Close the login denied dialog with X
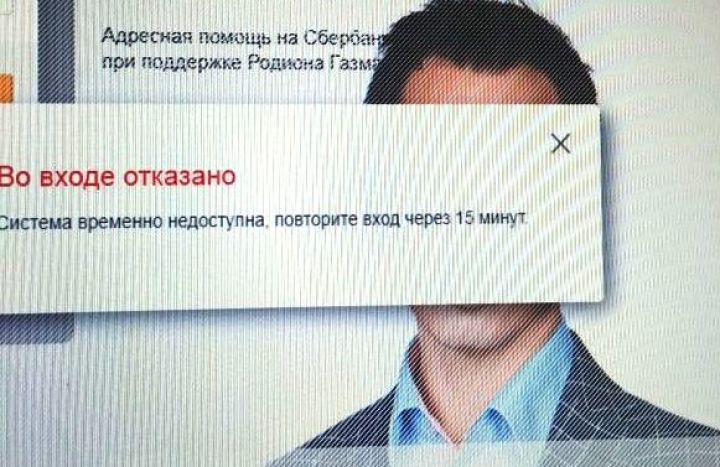 (x=560, y=144)
